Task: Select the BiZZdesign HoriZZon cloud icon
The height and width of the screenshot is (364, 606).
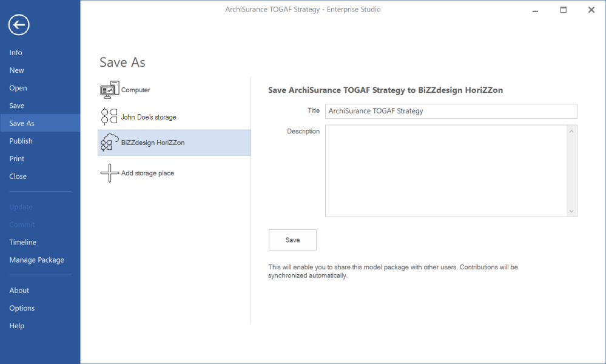Action: click(x=109, y=142)
